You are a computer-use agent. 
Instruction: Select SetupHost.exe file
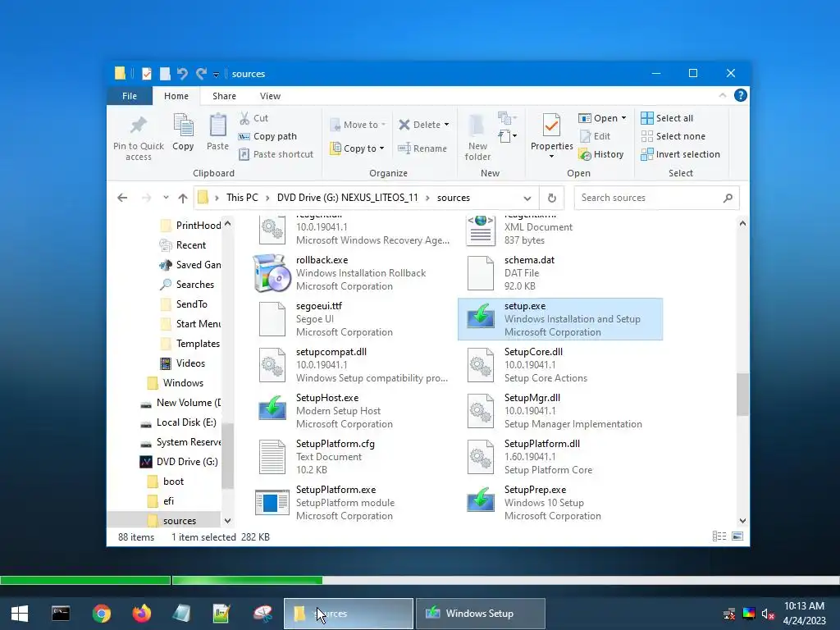pos(351,411)
